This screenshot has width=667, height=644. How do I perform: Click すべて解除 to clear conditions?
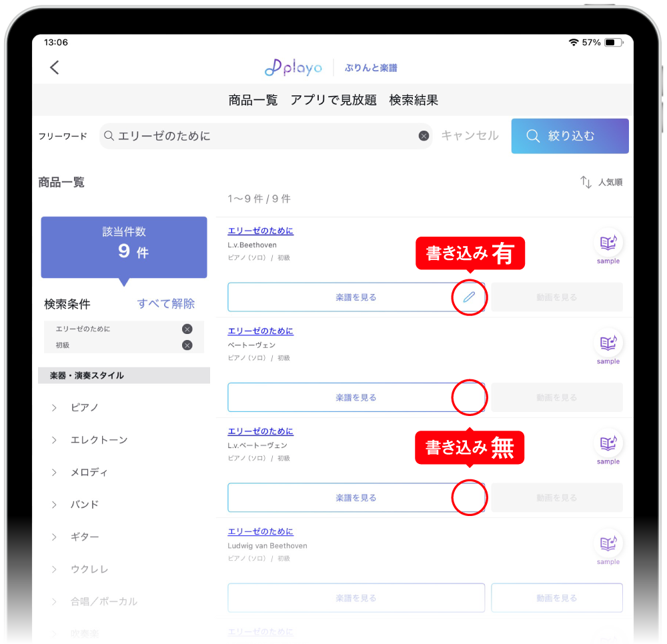(x=165, y=303)
